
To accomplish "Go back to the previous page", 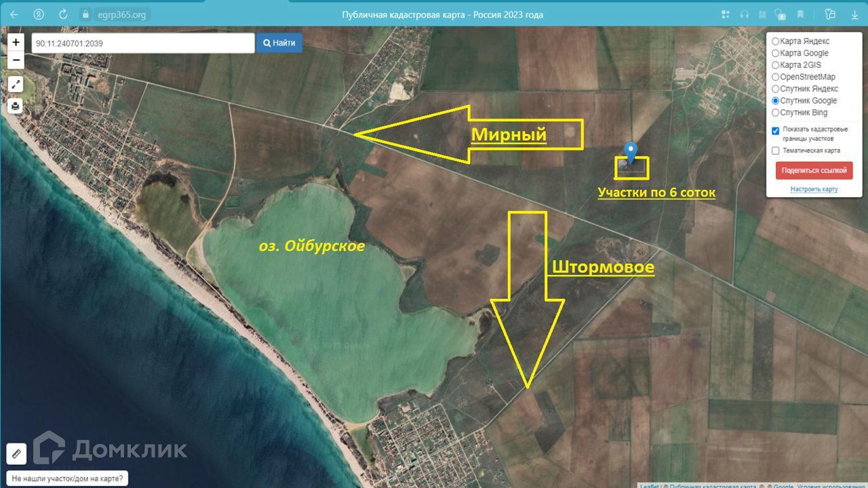I will coord(14,14).
